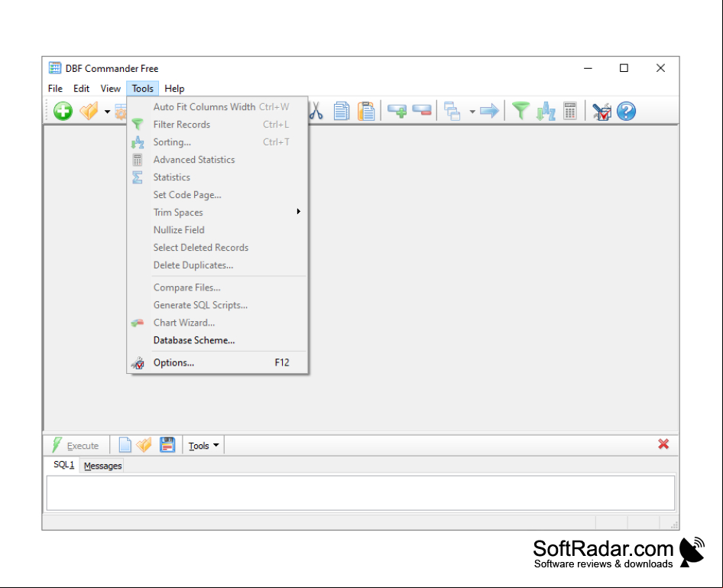Select the Select Deleted Records entry
Image resolution: width=723 pixels, height=588 pixels.
217,248
